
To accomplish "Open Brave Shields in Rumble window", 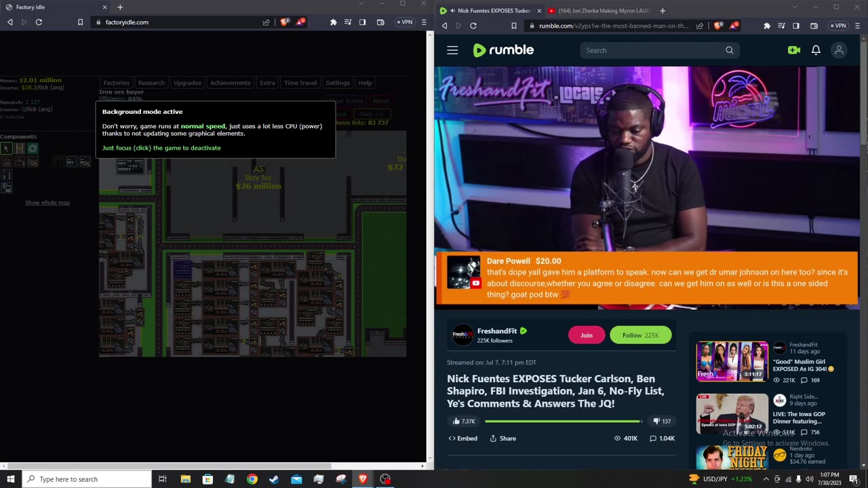I will [719, 26].
